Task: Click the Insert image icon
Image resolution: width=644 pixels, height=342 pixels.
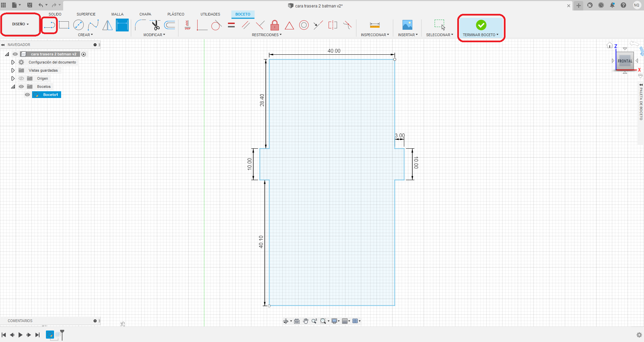Action: [408, 25]
